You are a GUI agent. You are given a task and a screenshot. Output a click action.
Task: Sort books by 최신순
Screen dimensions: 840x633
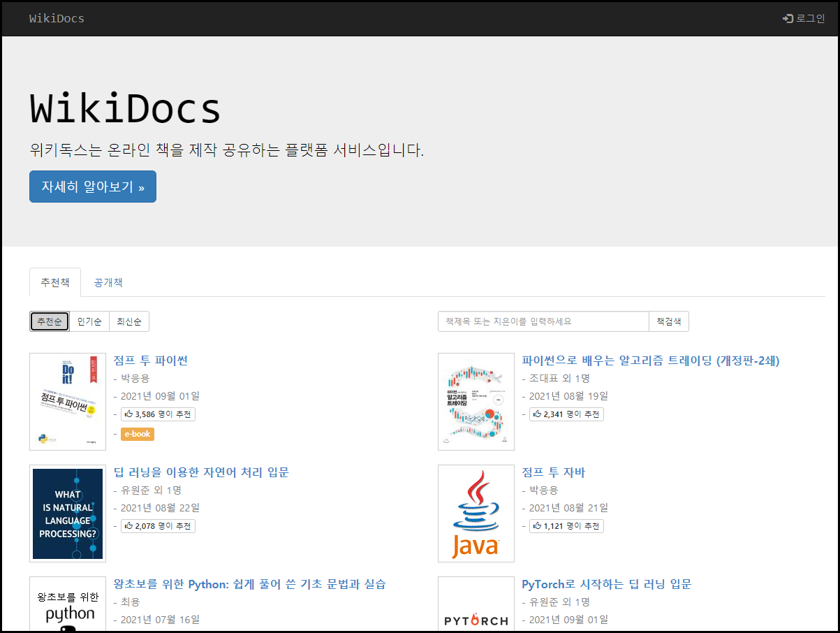coord(129,321)
